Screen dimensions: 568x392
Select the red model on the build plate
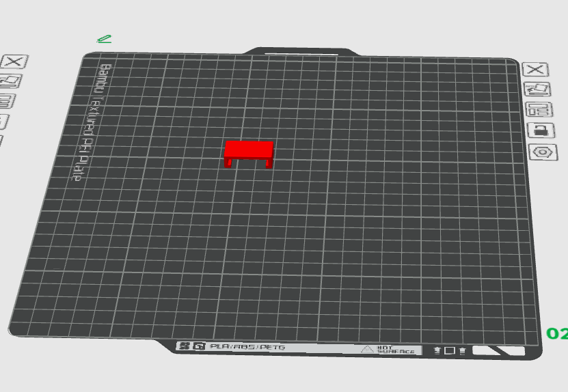249,154
